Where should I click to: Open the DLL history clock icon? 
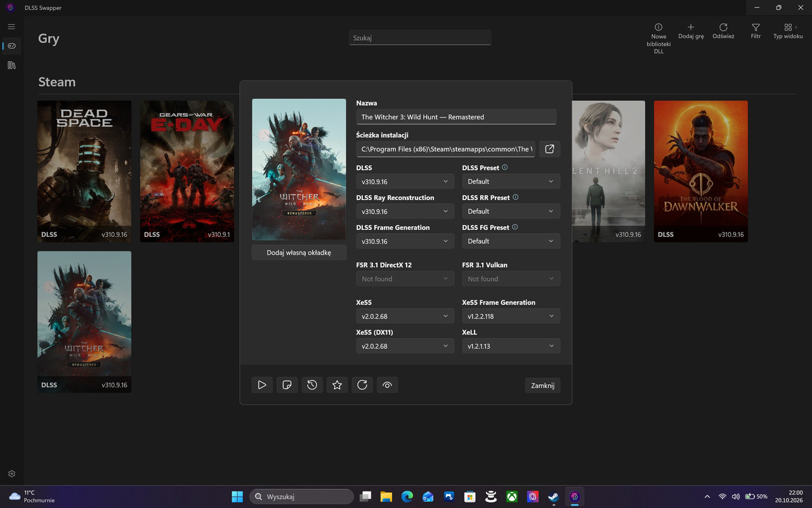coord(312,385)
